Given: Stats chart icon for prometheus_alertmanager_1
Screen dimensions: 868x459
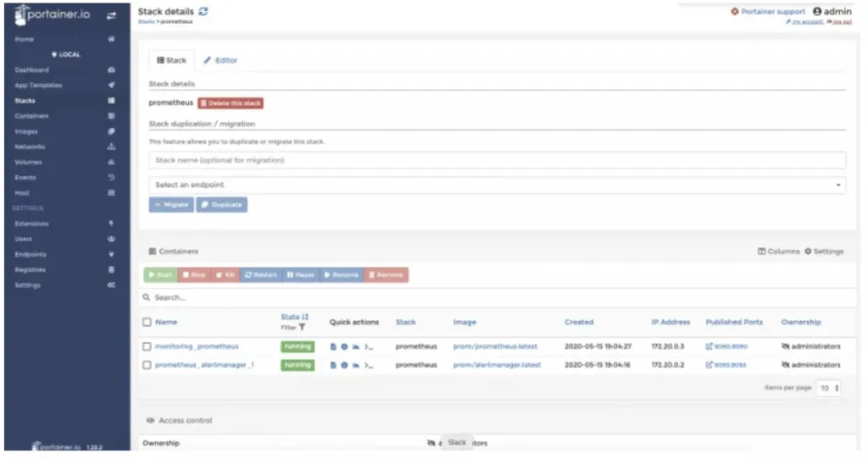Looking at the screenshot, I should click(x=356, y=366).
